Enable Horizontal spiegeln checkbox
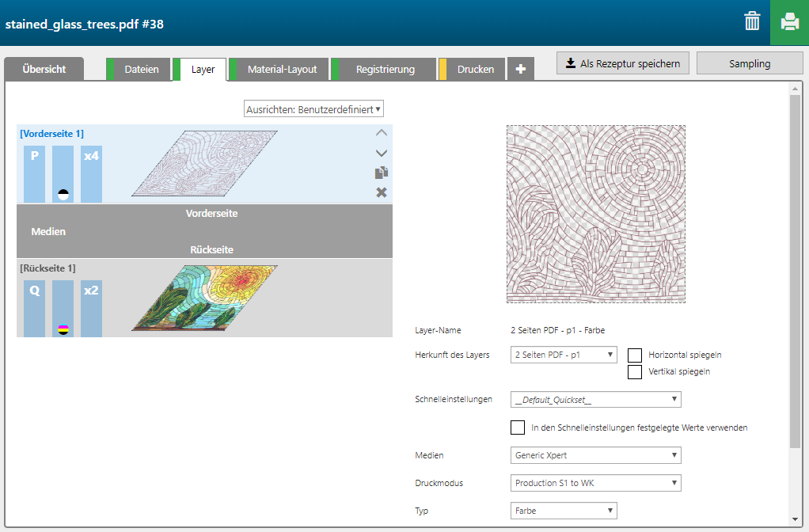This screenshot has width=809, height=532. (634, 355)
